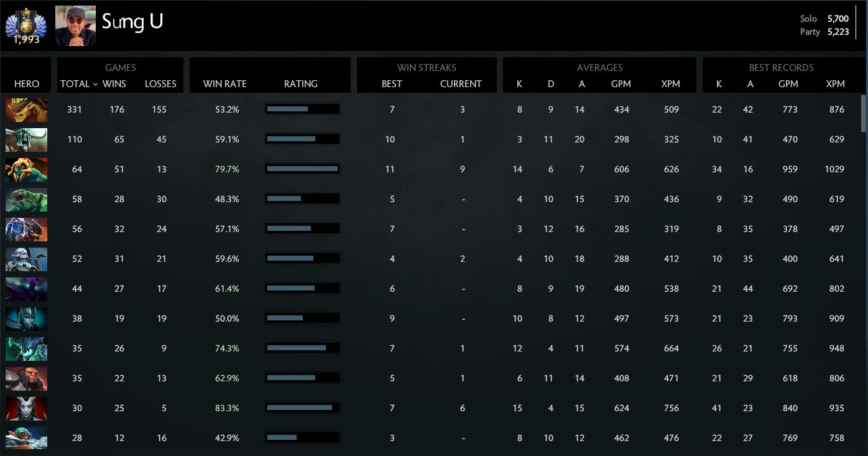
Task: Sort heroes by LOSSES column header
Action: click(160, 84)
